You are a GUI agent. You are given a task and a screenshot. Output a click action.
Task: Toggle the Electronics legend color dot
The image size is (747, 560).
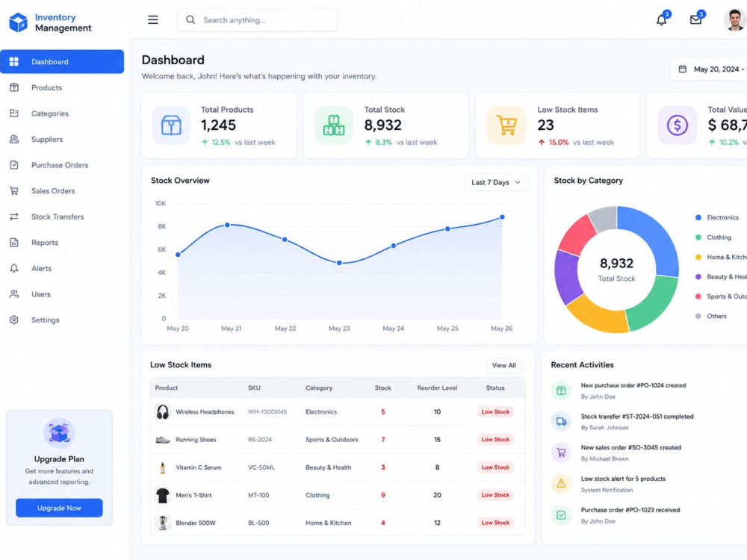[x=698, y=217]
